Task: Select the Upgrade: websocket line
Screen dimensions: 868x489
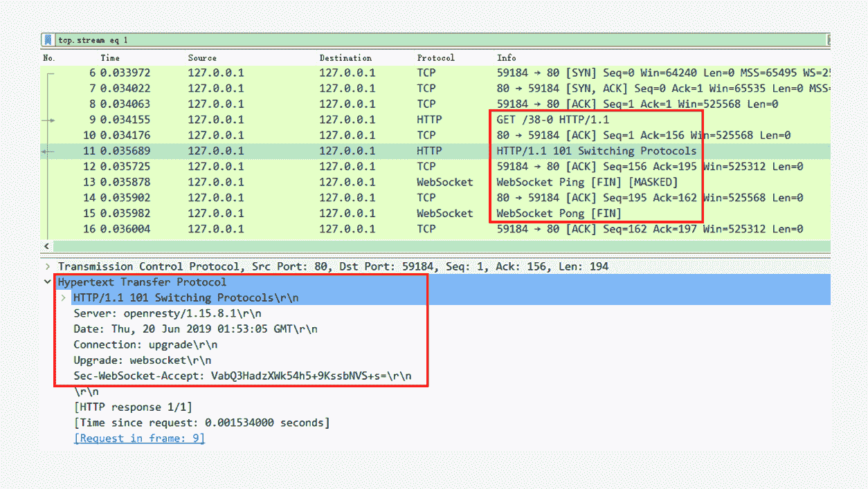Action: pos(143,360)
